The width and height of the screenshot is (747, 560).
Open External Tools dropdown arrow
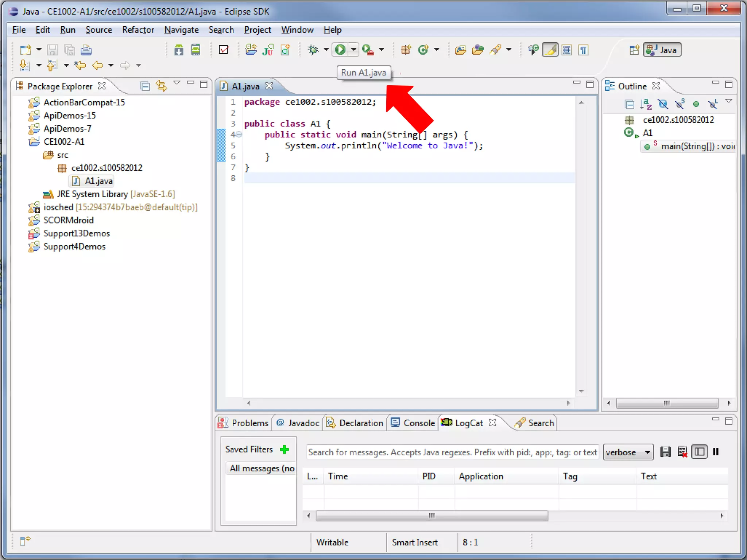coord(381,50)
